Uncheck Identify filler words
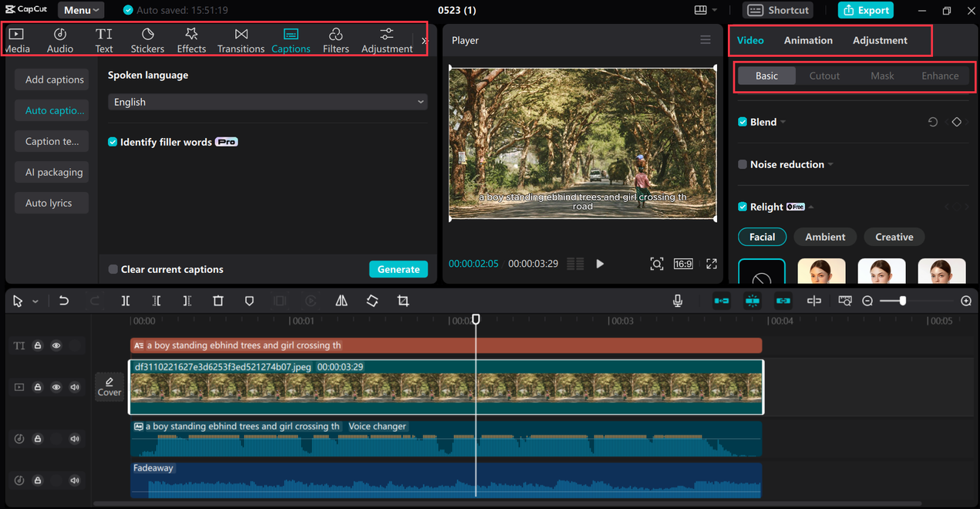This screenshot has width=980, height=509. click(x=113, y=142)
